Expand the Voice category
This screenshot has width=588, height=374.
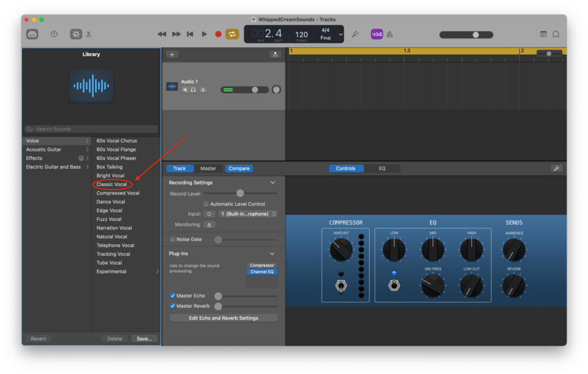point(88,141)
